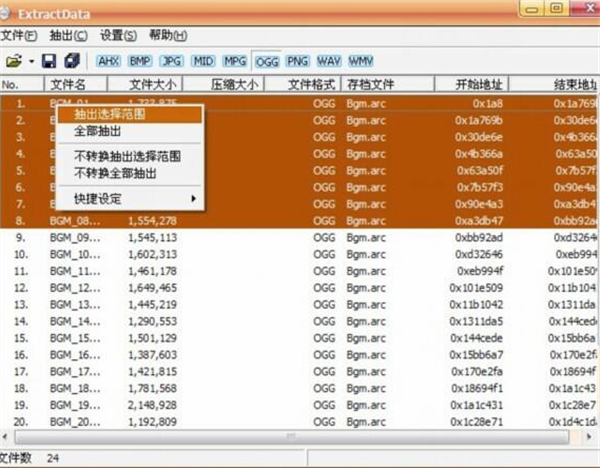Viewport: 600px width, 468px height.
Task: Enable the MPG format filter
Action: click(235, 61)
